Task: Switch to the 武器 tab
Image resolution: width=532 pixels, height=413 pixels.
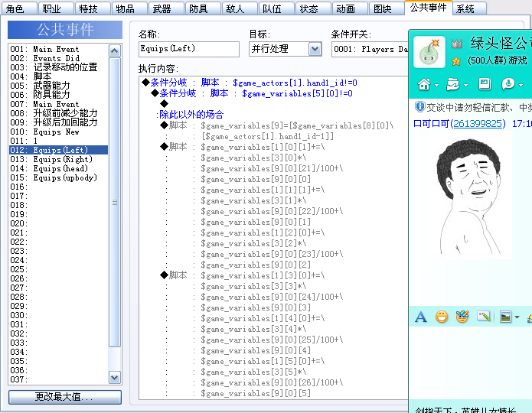Action: coord(166,8)
